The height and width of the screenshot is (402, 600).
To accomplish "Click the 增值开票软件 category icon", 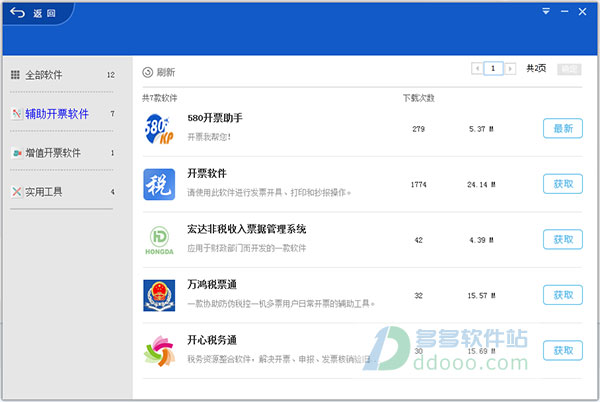I will (x=16, y=153).
